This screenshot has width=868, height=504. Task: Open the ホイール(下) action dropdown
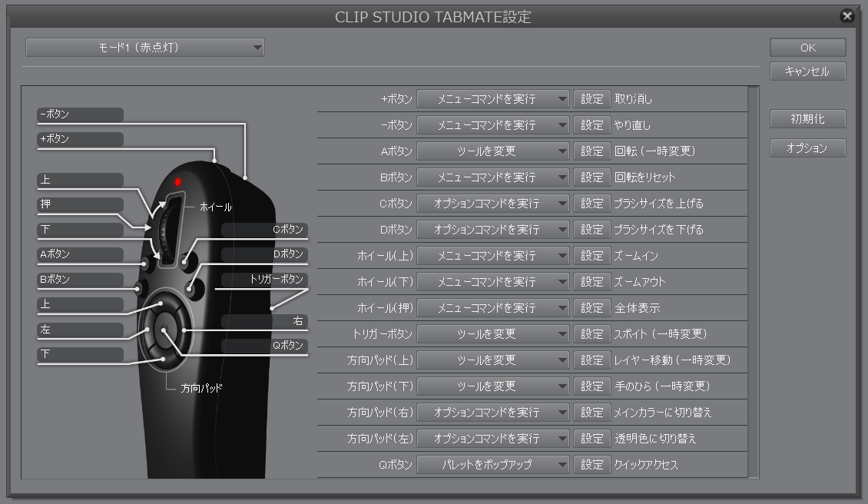click(x=492, y=282)
